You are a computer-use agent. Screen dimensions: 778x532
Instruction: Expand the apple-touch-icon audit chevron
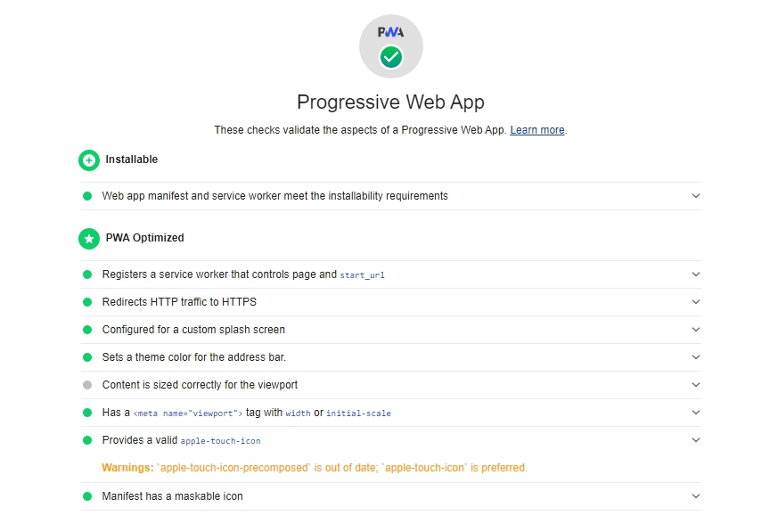tap(696, 440)
